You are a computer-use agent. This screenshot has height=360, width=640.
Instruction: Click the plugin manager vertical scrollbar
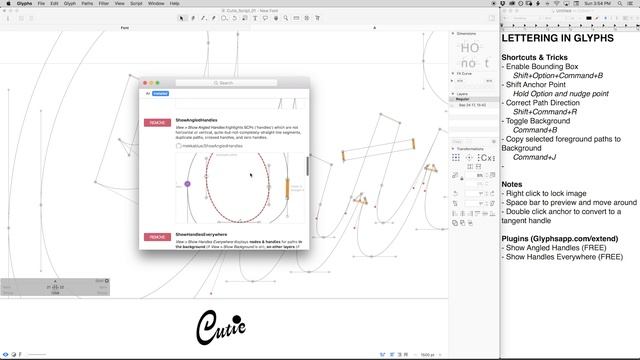(307, 165)
